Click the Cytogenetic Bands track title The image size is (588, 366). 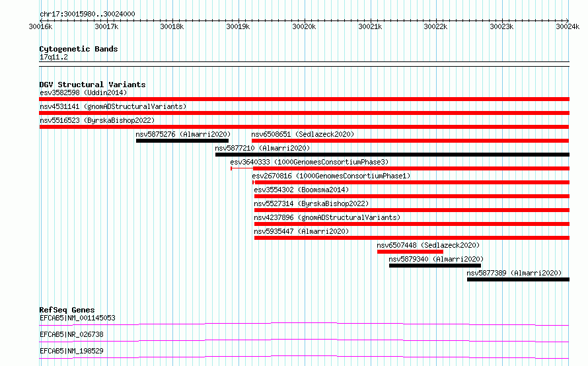79,49
